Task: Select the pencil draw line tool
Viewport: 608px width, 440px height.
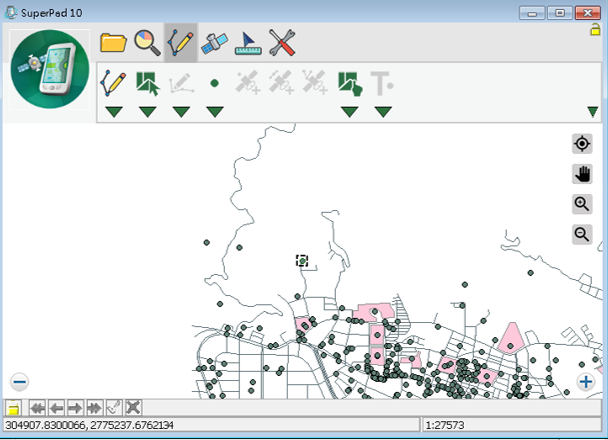Action: click(113, 83)
